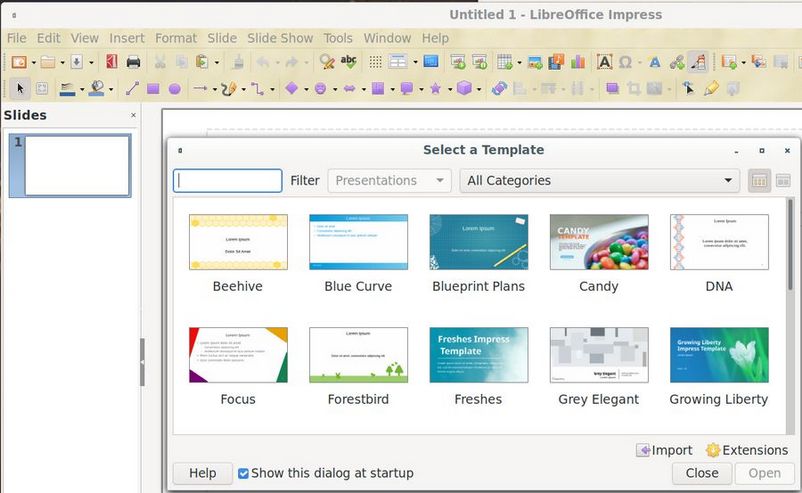Select the Ellipse drawing tool

pos(174,89)
